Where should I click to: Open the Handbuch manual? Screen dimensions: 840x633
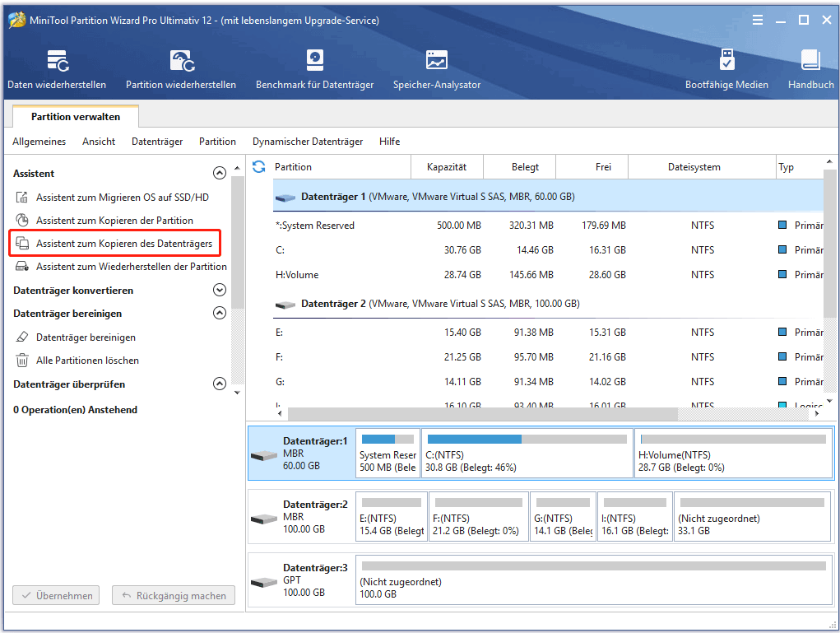coord(810,69)
